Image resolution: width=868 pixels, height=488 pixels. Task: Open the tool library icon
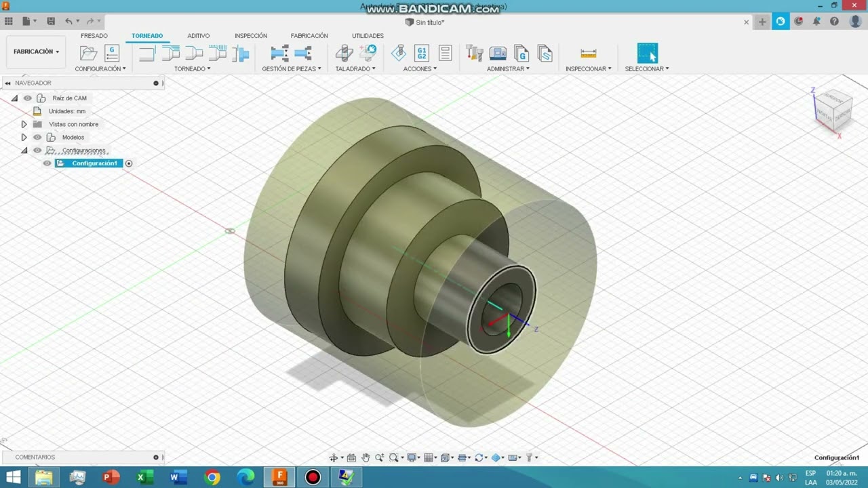point(475,53)
